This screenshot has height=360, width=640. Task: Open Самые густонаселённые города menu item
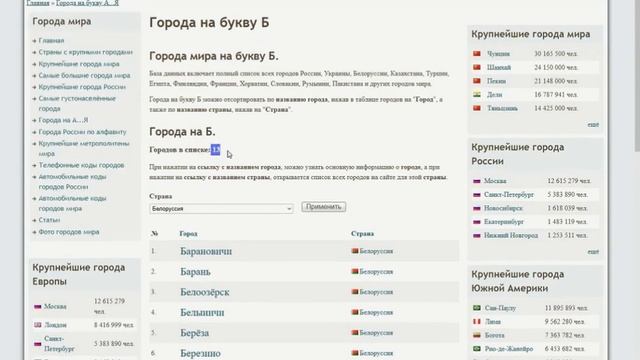coord(77,104)
